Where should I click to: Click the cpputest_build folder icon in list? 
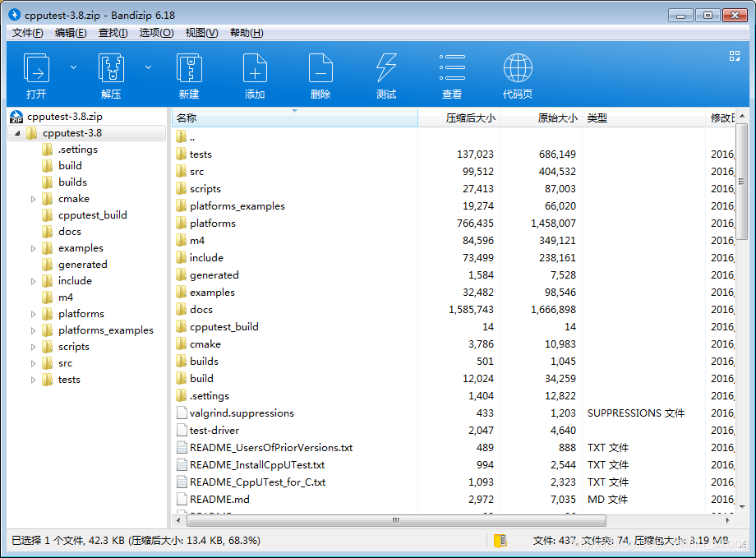(181, 327)
